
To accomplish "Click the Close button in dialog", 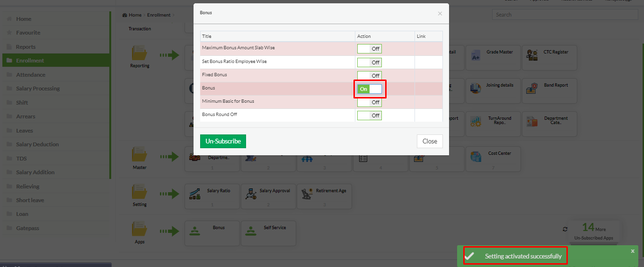I will [430, 141].
